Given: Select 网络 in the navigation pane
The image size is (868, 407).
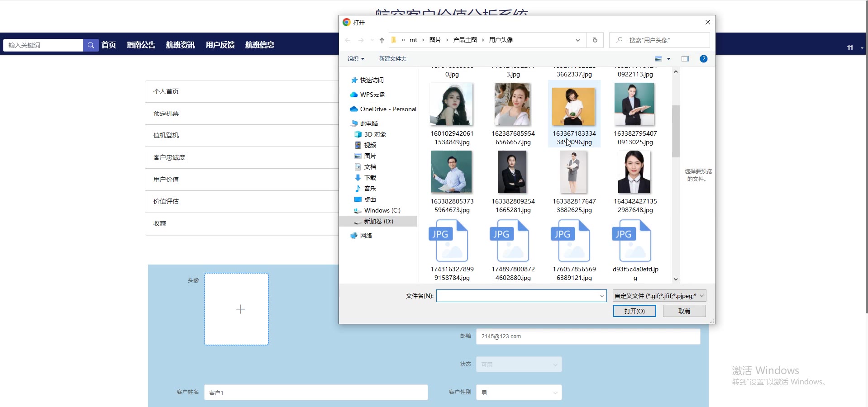Looking at the screenshot, I should 362,236.
